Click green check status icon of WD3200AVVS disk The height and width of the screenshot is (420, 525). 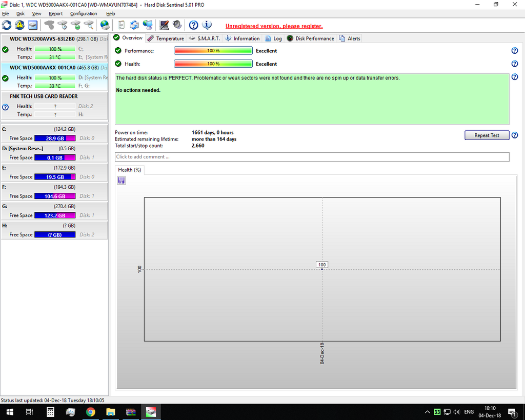pos(5,50)
